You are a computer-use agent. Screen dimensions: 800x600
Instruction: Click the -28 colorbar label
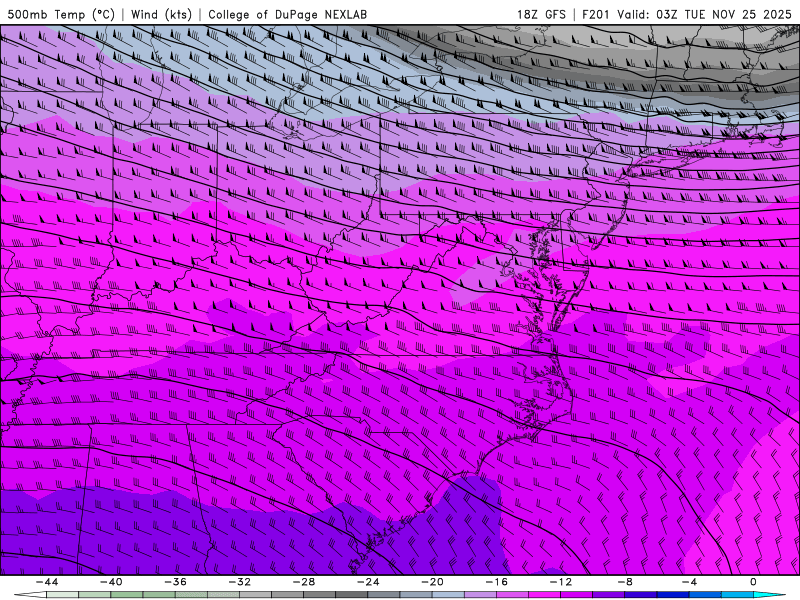point(304,582)
